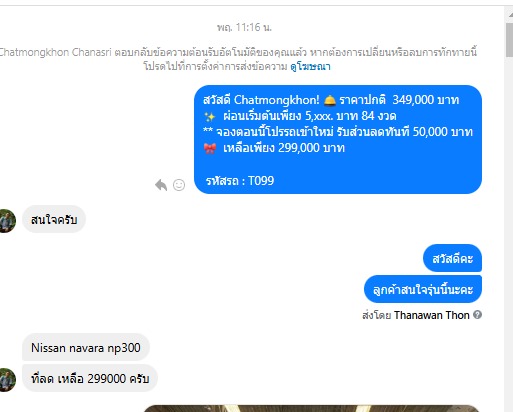
Task: Click the พฤ. 11:16 น. timestamp
Action: (x=244, y=27)
